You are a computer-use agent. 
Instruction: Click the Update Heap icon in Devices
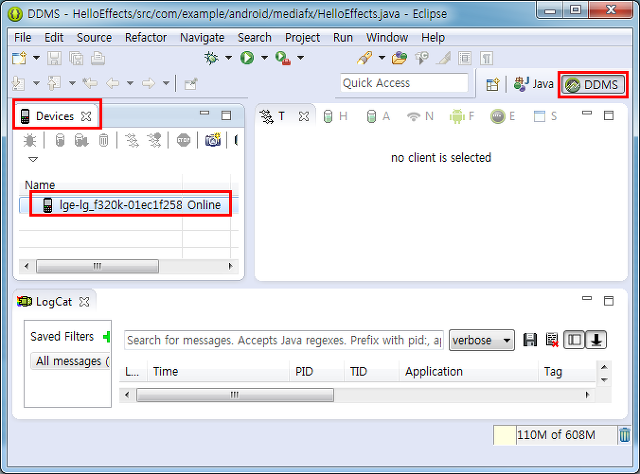tap(60, 140)
